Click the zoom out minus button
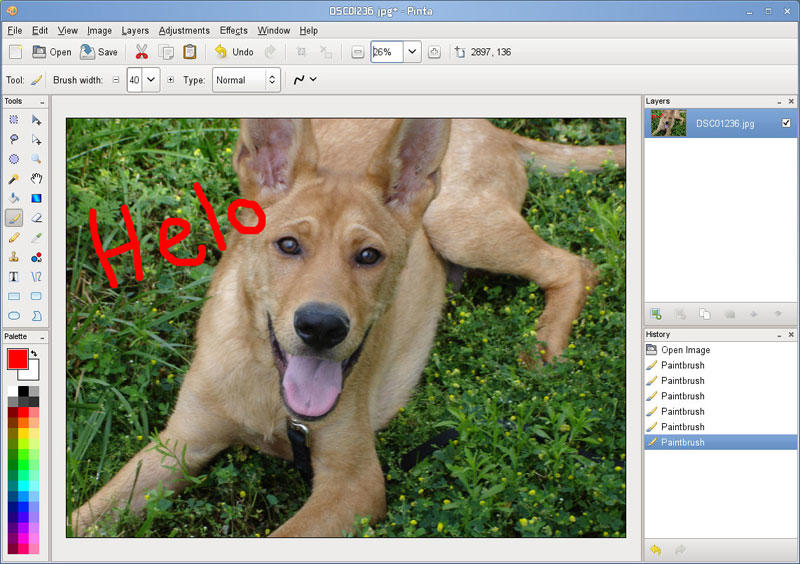 pos(358,52)
